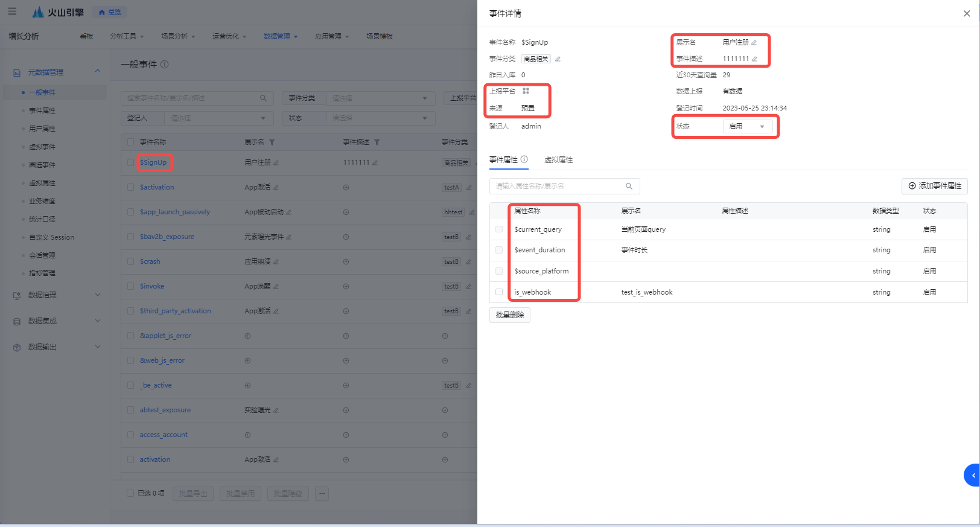Click add description plus in $activation row

tap(346, 187)
